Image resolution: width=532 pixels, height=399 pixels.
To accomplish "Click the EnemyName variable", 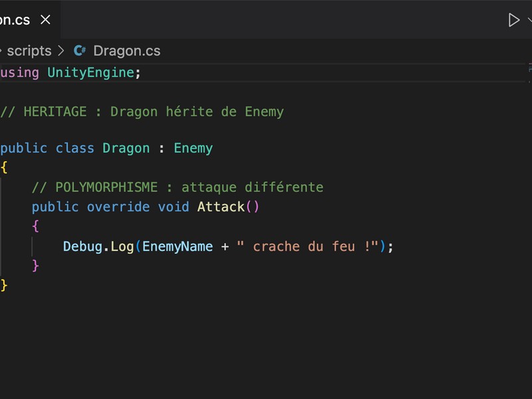I will click(178, 246).
